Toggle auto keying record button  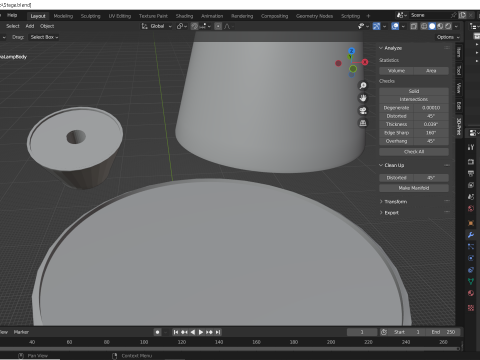click(157, 332)
